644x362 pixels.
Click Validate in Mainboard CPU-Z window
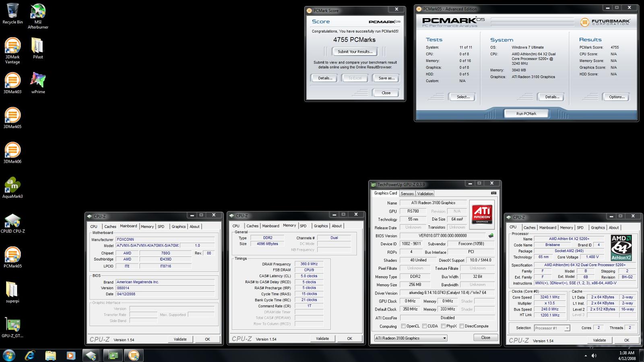click(x=180, y=339)
